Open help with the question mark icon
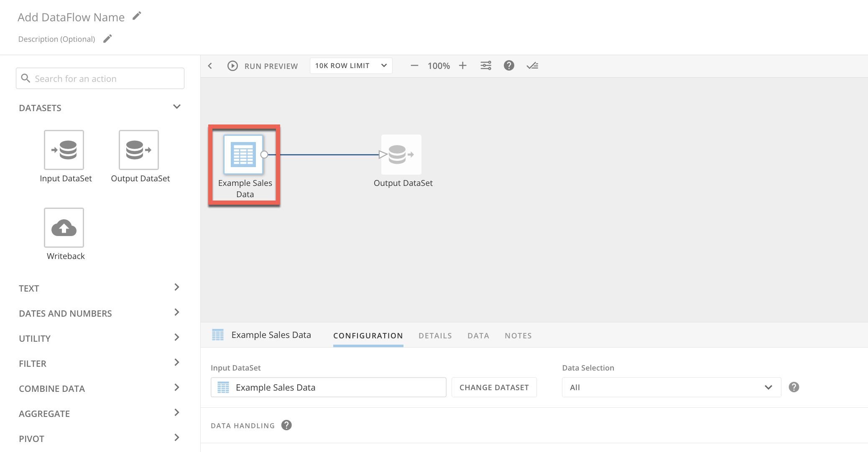Screen dimensions: 868x452 [x=509, y=66]
